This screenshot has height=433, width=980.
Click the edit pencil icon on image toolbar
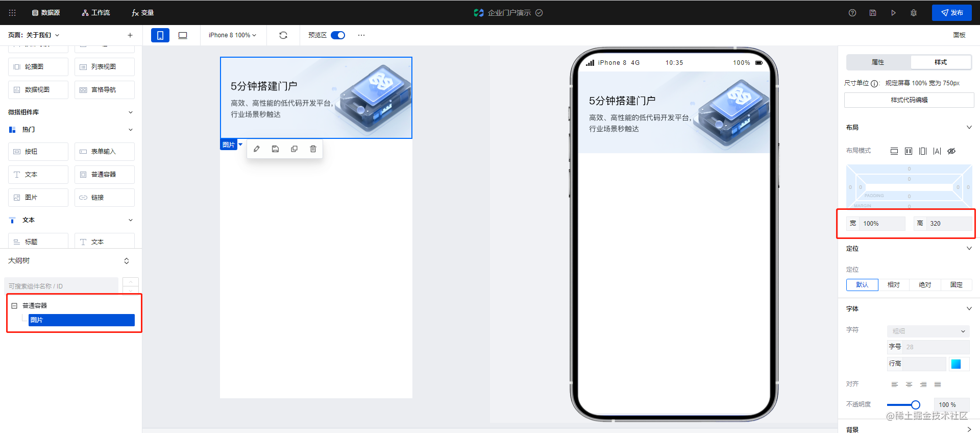[257, 149]
